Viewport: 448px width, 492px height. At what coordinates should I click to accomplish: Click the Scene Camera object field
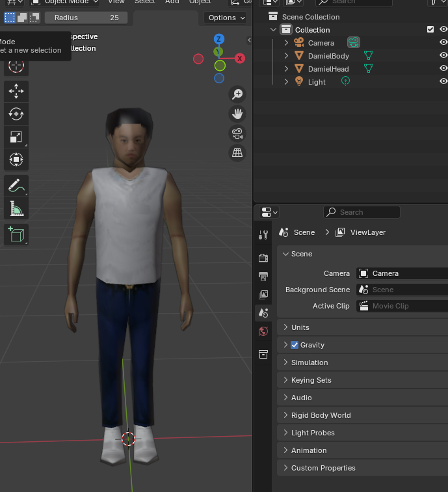(402, 273)
